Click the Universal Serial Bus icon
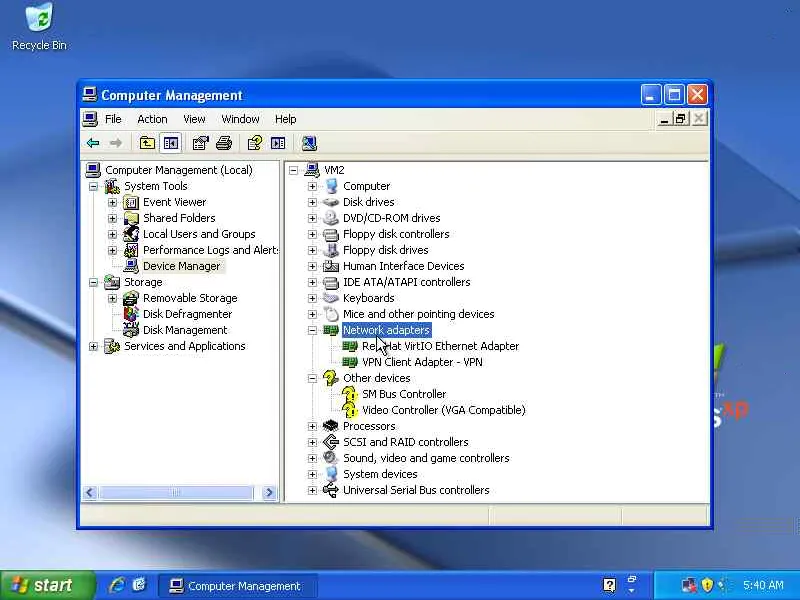This screenshot has height=600, width=800. click(x=331, y=490)
